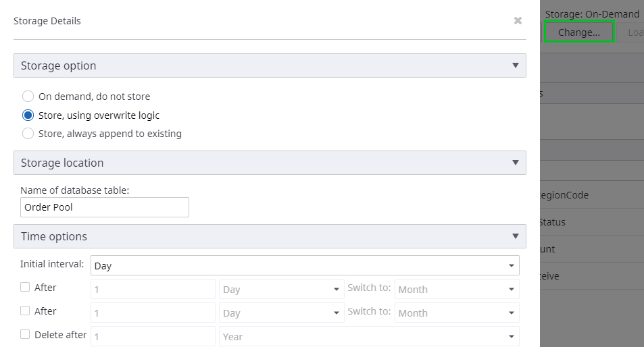Select 'Store, always append to existing'
644x347 pixels.
tap(28, 134)
